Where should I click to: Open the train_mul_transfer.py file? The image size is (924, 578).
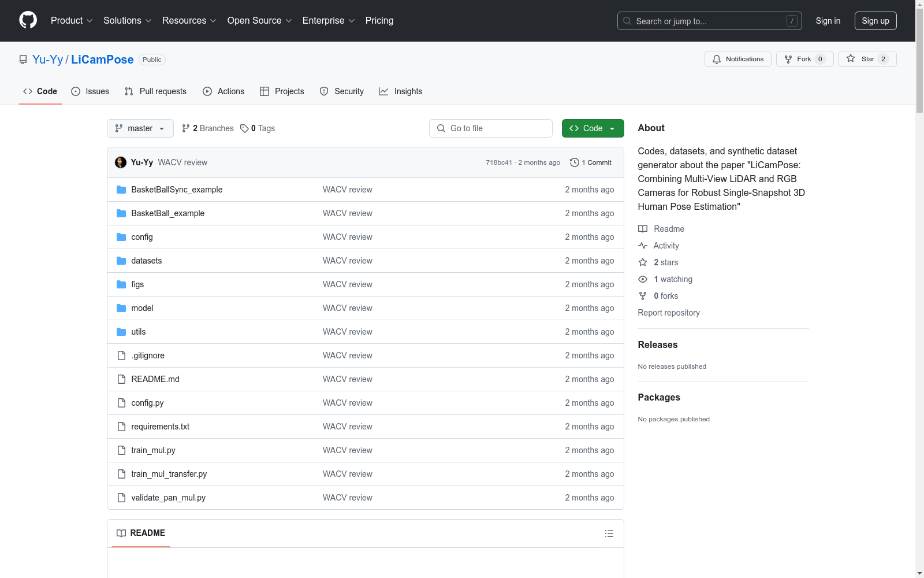(x=169, y=474)
